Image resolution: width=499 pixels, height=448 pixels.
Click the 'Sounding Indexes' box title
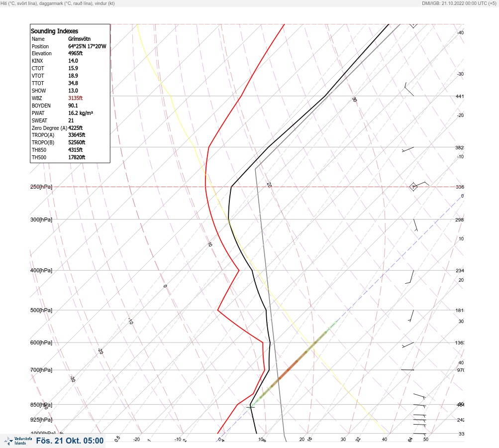point(54,31)
